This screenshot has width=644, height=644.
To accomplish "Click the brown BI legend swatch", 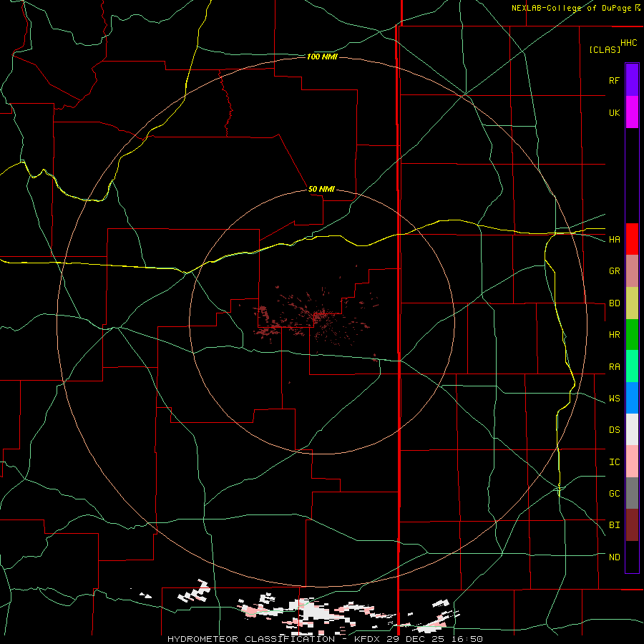I will pos(632,525).
